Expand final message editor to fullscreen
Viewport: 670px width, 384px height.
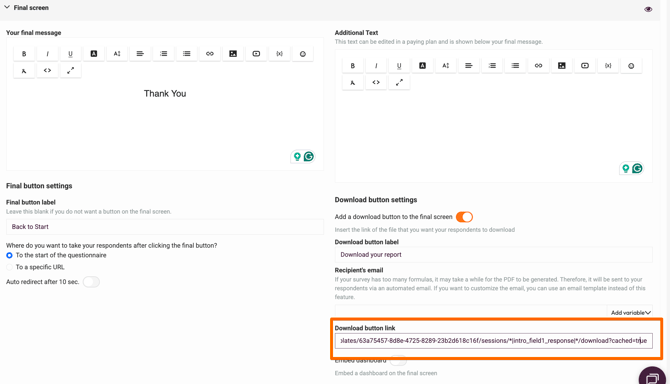(71, 70)
